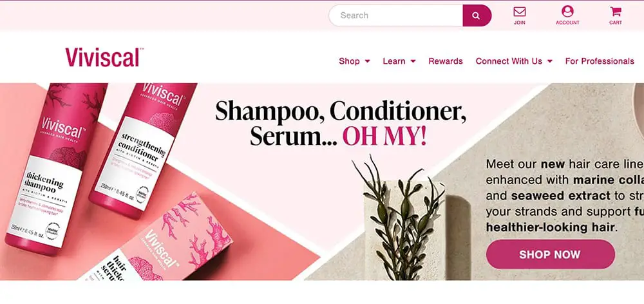Expand the Shop dropdown arrow
This screenshot has width=644, height=304.
pyautogui.click(x=367, y=61)
